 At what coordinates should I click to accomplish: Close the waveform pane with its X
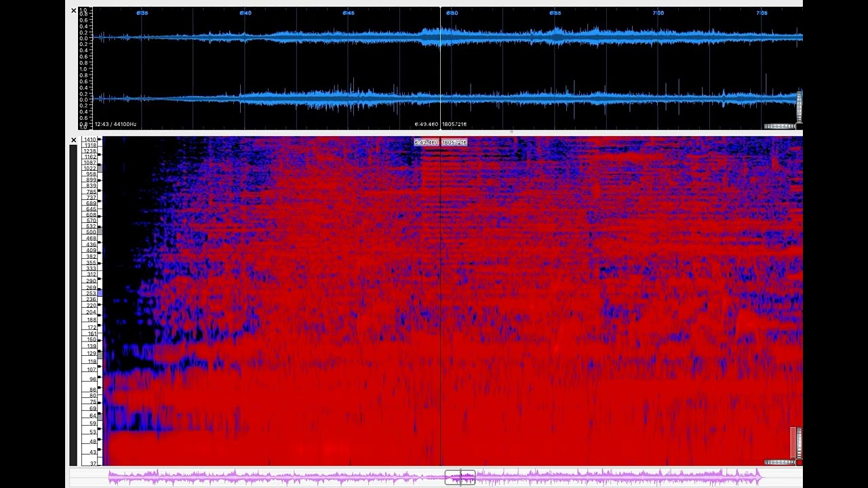pyautogui.click(x=74, y=11)
